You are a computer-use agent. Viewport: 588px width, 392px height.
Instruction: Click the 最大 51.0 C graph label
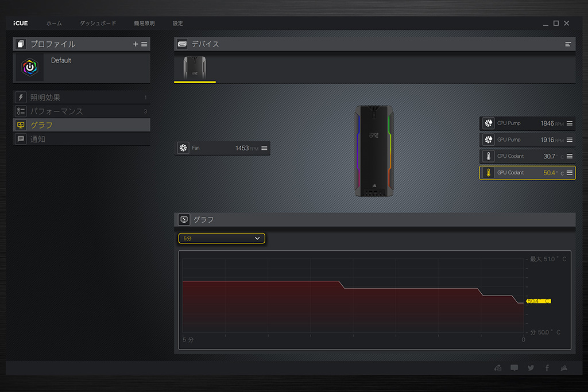548,259
